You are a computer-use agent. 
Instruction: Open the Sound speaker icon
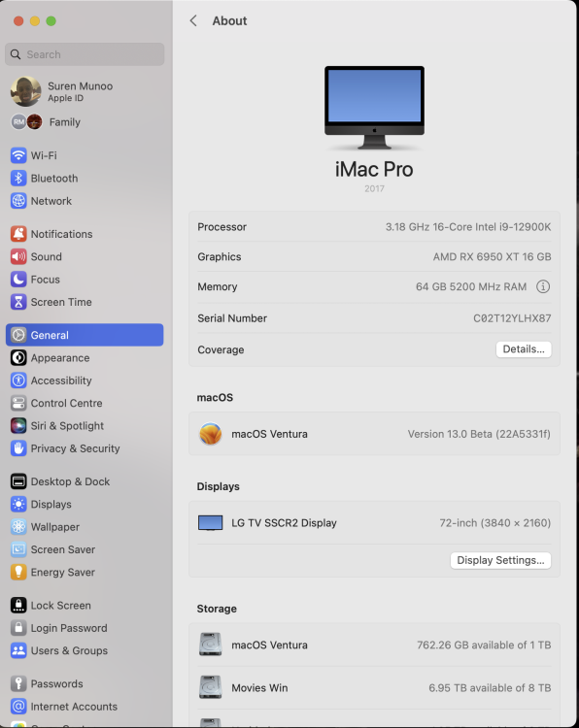18,256
